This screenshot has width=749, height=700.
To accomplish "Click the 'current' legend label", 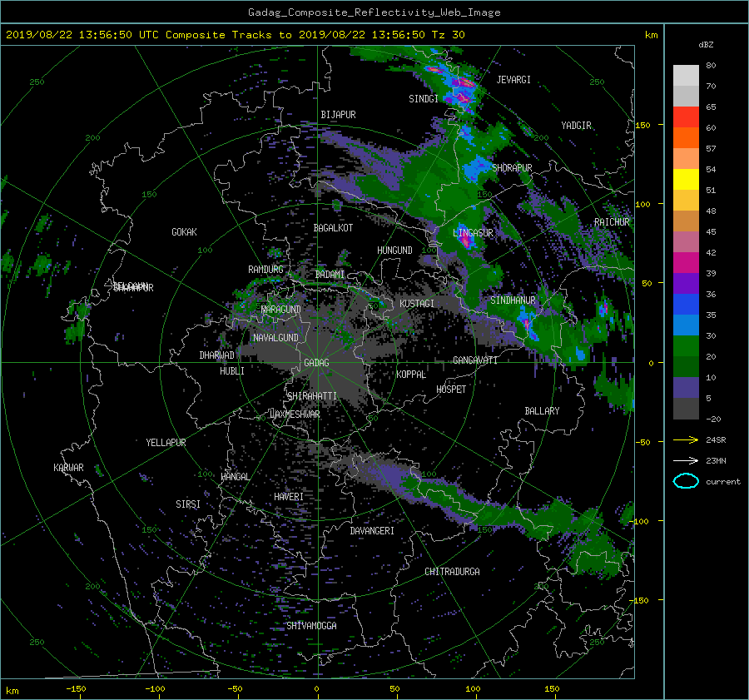I will (x=723, y=482).
